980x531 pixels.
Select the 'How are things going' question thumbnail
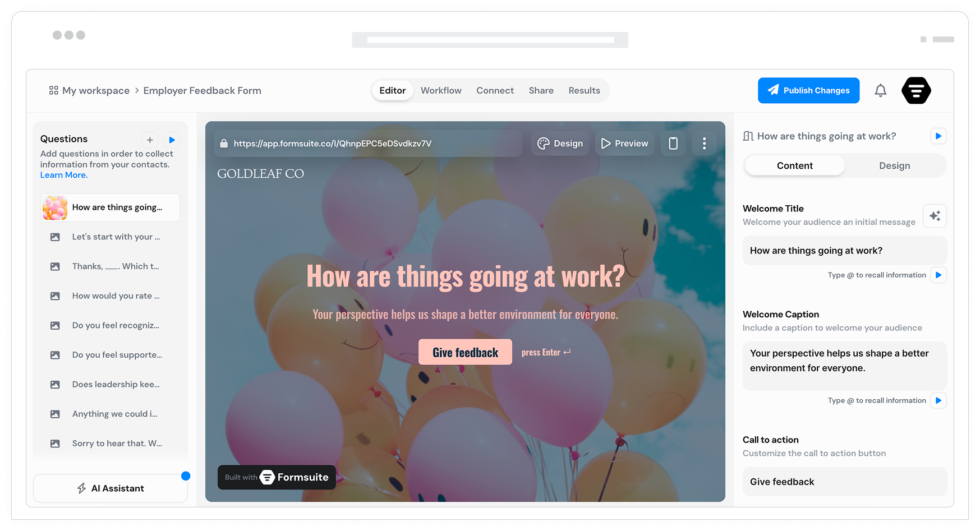[x=55, y=207]
